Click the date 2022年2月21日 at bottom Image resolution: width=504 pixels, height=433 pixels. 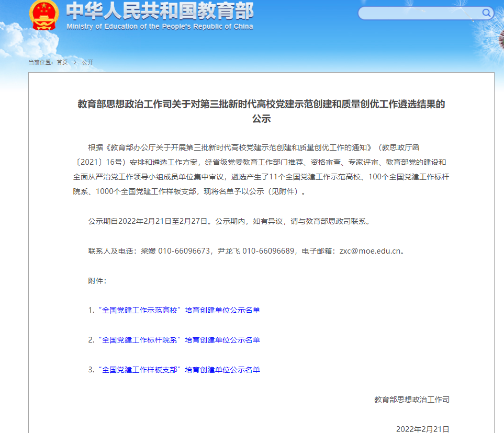point(423,429)
